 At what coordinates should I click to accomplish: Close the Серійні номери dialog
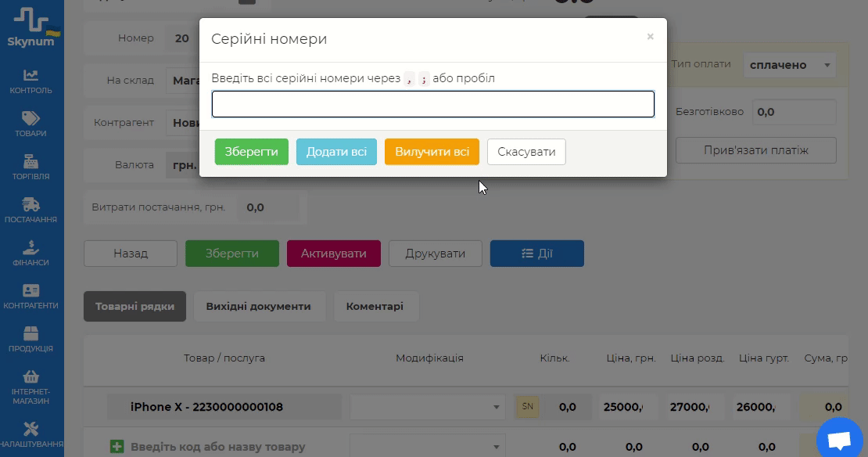point(650,37)
